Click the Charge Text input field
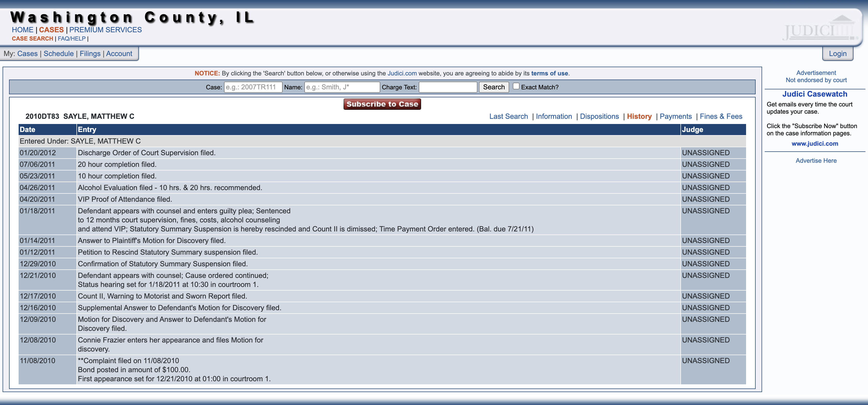 [x=449, y=87]
